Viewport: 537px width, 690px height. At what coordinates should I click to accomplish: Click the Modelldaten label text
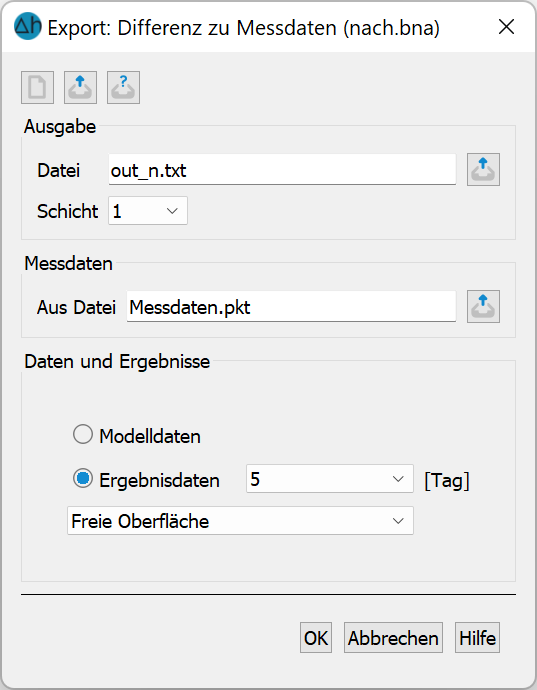pyautogui.click(x=150, y=437)
